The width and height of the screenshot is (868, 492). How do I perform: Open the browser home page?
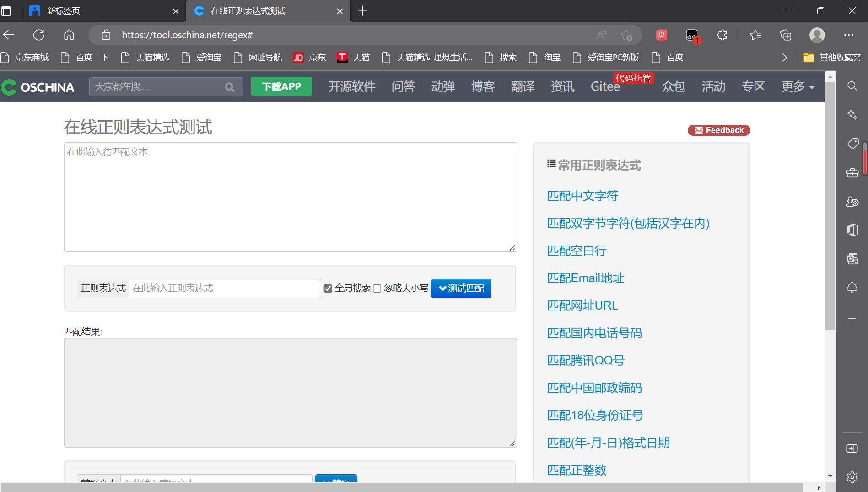tap(69, 35)
